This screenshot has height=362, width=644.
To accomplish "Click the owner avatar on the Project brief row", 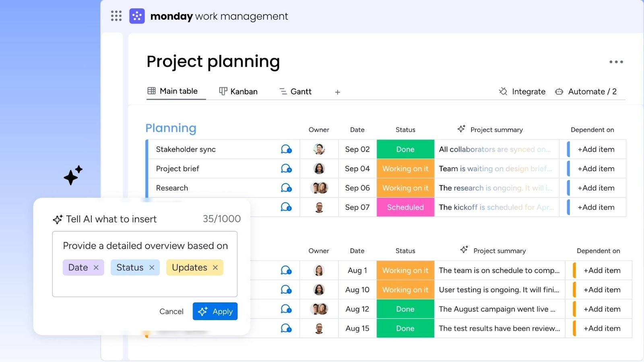I will click(x=319, y=169).
